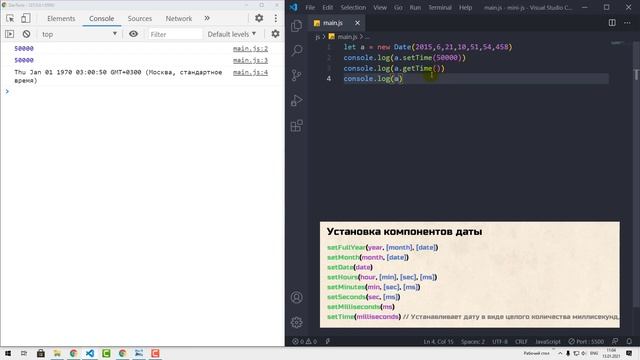Open the Explorer view in activity bar
Image resolution: width=640 pixels, height=360 pixels.
297,25
